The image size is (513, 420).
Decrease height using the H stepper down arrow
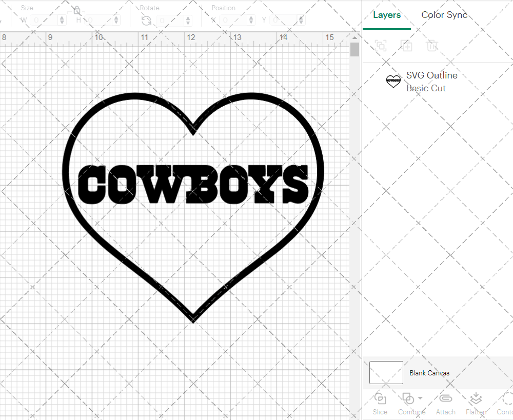(115, 22)
